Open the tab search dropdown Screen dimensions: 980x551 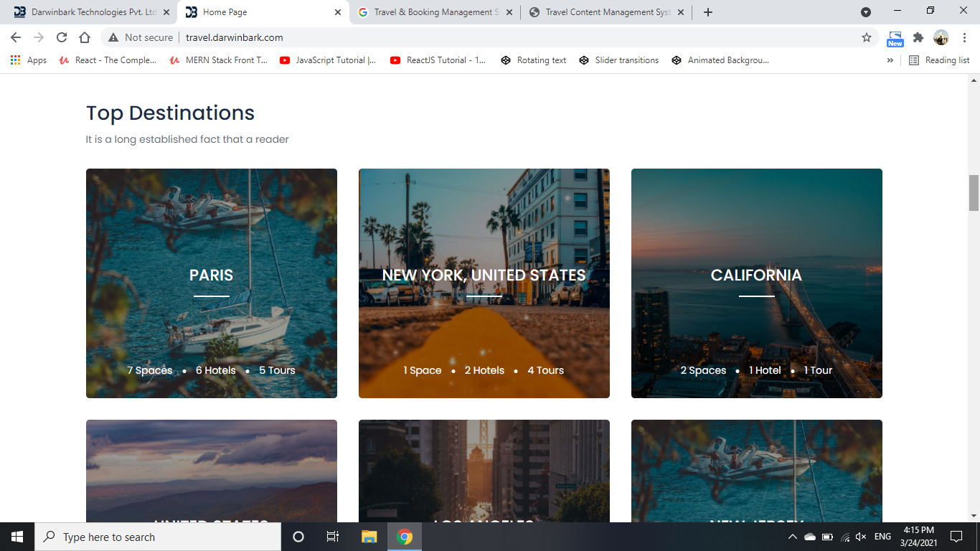pos(866,12)
